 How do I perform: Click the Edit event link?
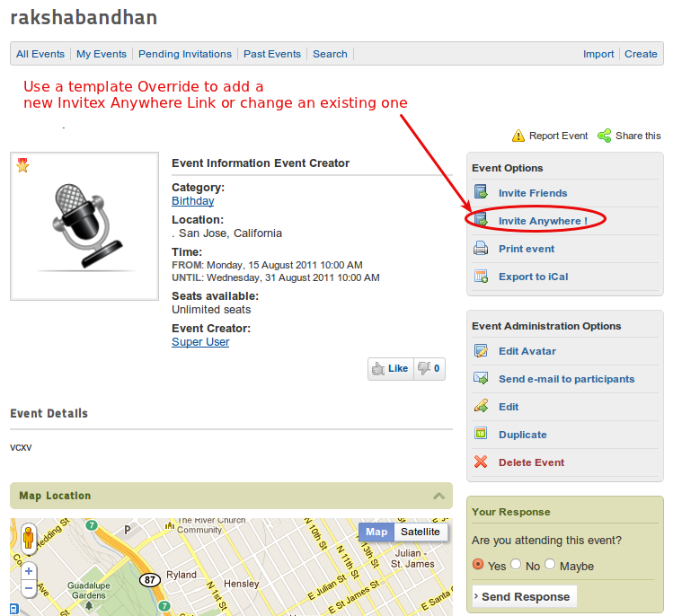click(509, 407)
